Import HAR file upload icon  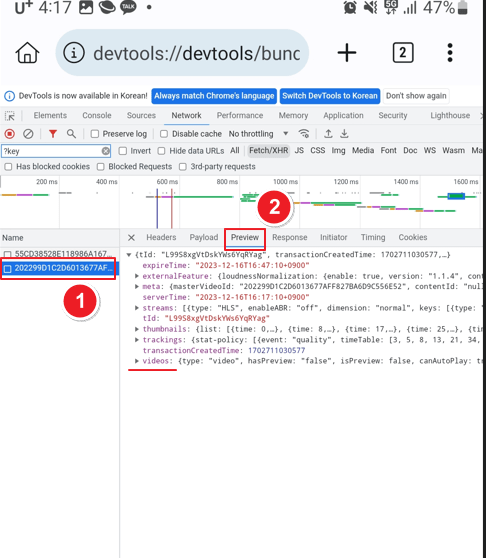coord(328,134)
